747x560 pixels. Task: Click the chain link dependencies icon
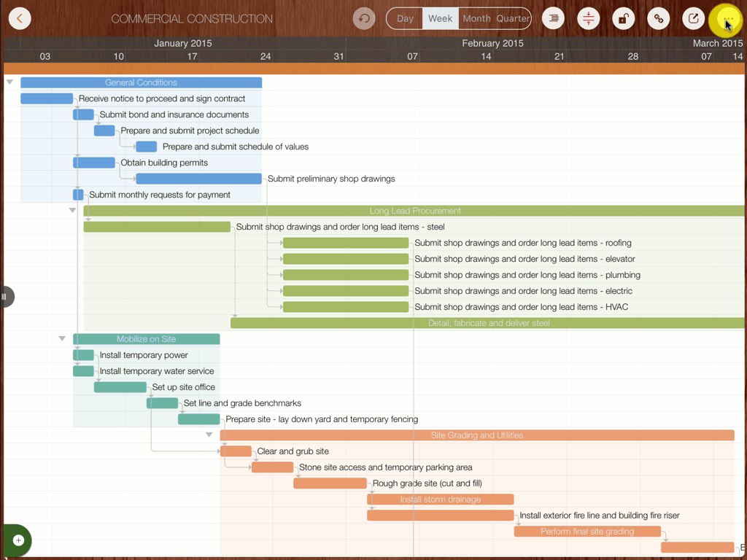(x=658, y=19)
